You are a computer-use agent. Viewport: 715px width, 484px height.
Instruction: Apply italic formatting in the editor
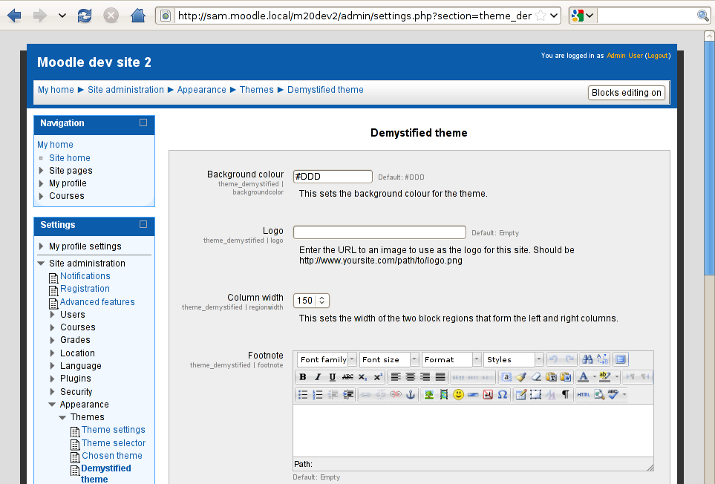318,377
